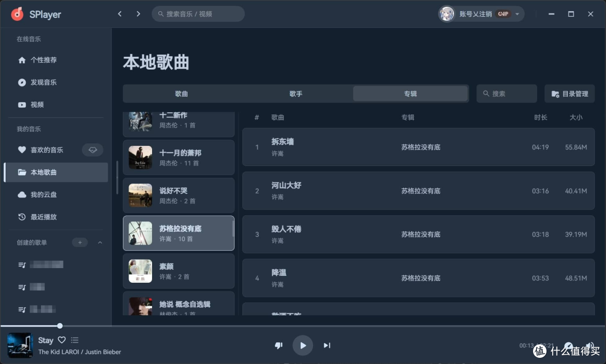Click the heartbeat mode button beside 喜欢的音乐
The image size is (606, 364).
click(x=93, y=150)
